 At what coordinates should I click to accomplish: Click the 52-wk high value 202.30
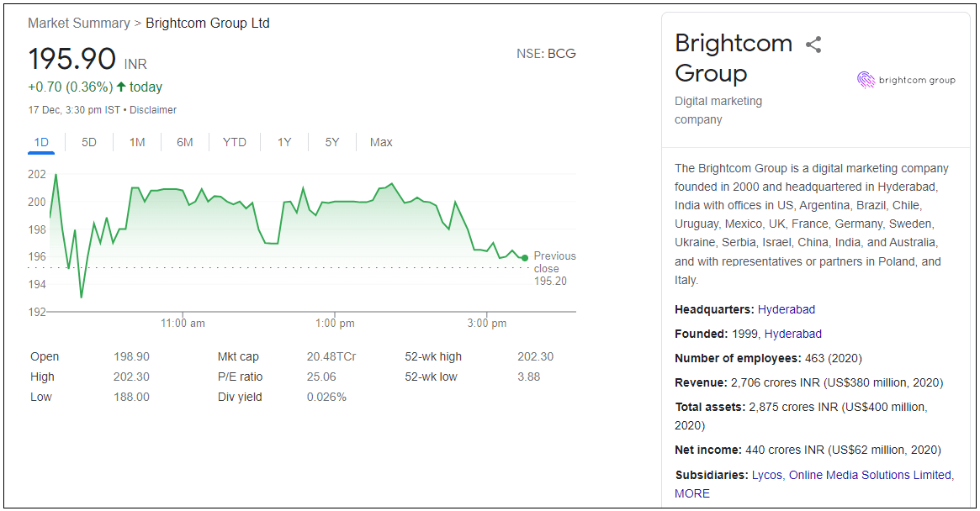[x=536, y=356]
